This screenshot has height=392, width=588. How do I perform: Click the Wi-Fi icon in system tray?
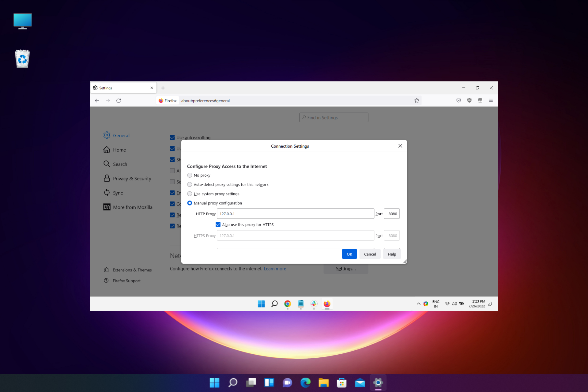[447, 304]
